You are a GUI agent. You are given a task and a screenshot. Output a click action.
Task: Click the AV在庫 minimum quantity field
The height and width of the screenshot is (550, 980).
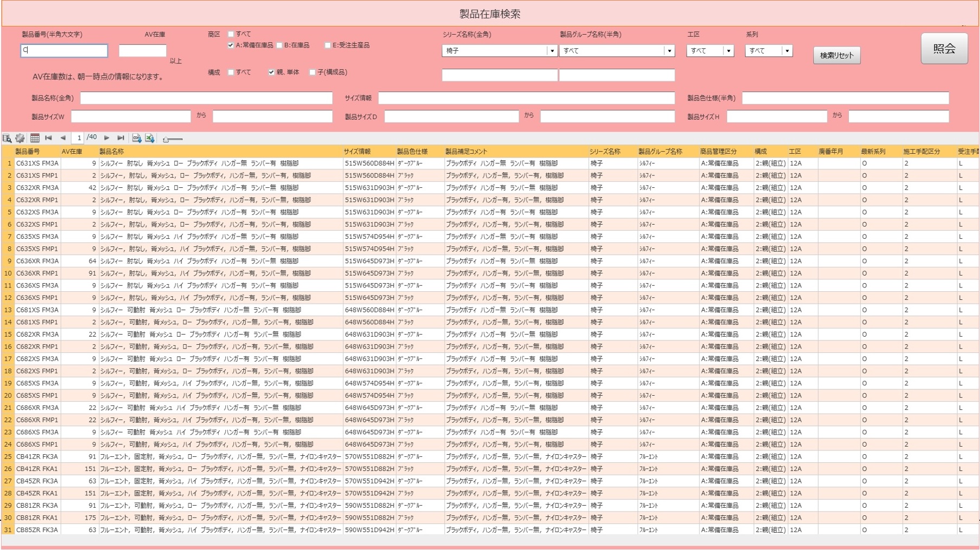(142, 50)
